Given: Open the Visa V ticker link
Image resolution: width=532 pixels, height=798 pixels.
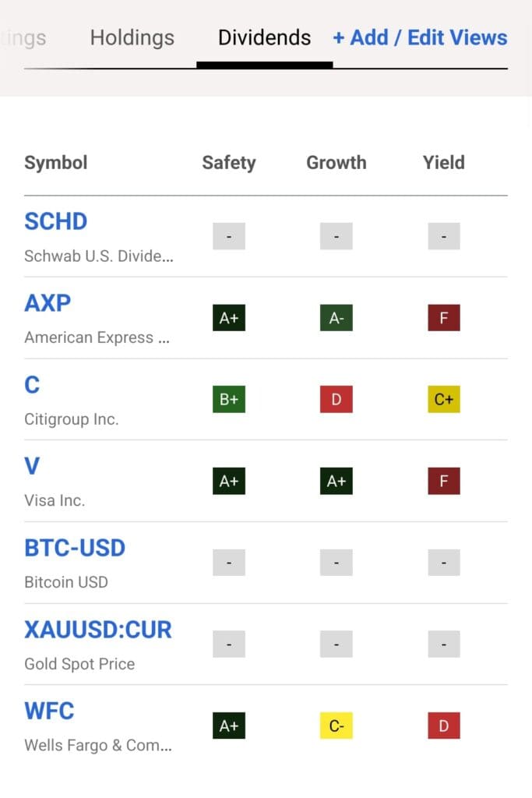Looking at the screenshot, I should 33,466.
